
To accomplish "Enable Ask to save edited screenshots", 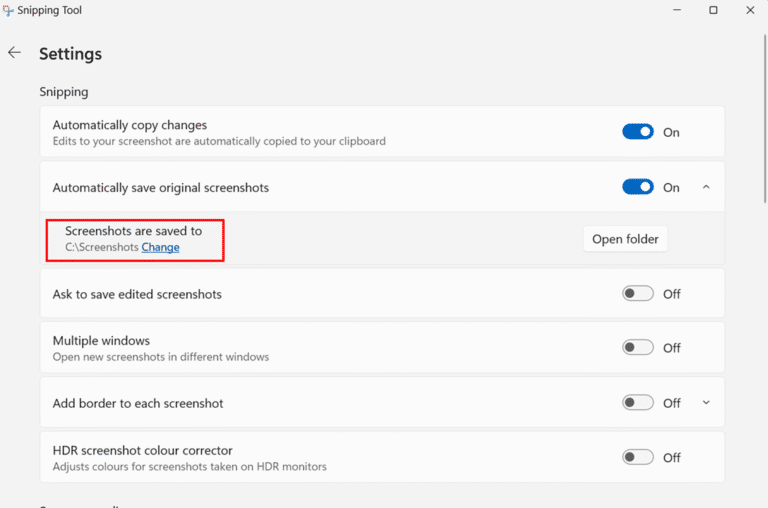I will pyautogui.click(x=638, y=293).
